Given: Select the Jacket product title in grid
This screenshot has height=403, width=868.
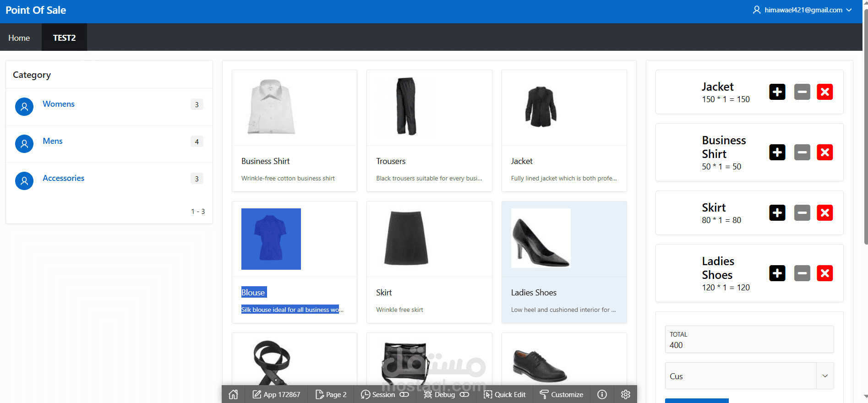Looking at the screenshot, I should tap(522, 161).
